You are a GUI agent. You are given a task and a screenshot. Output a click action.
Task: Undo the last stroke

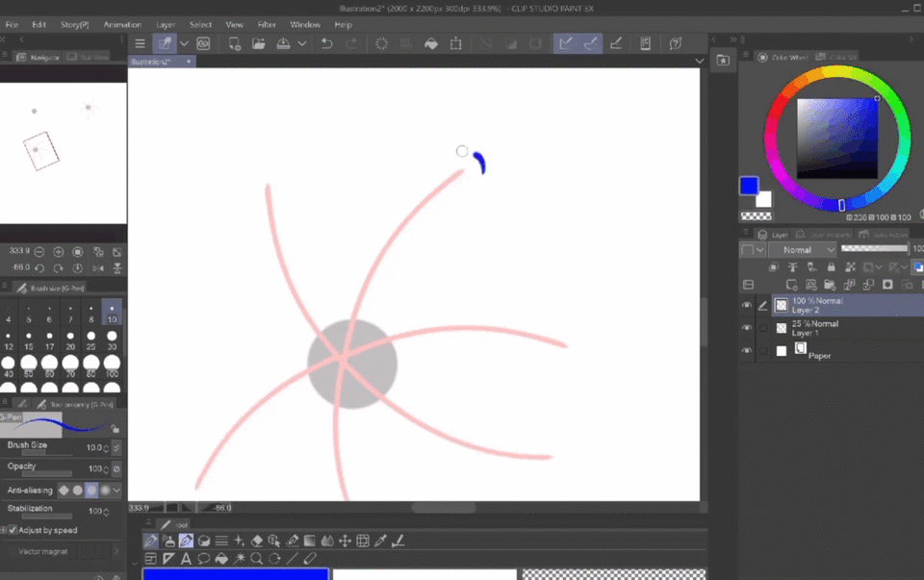326,43
